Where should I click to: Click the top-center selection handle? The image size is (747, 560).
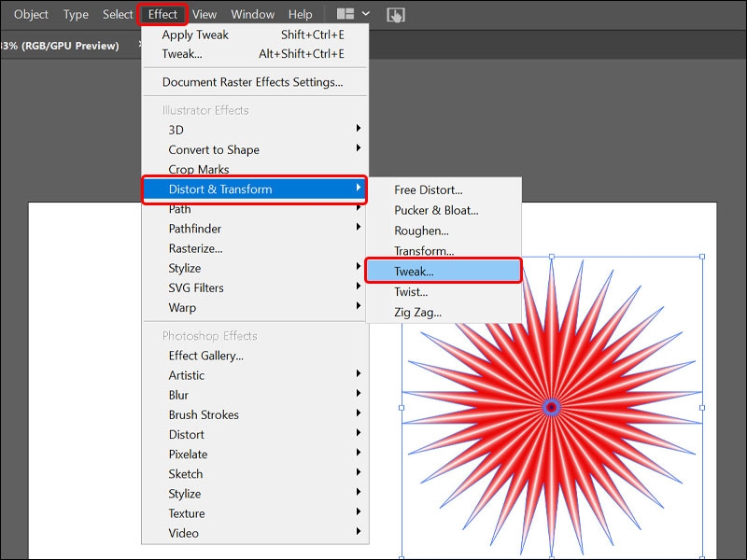click(x=552, y=257)
